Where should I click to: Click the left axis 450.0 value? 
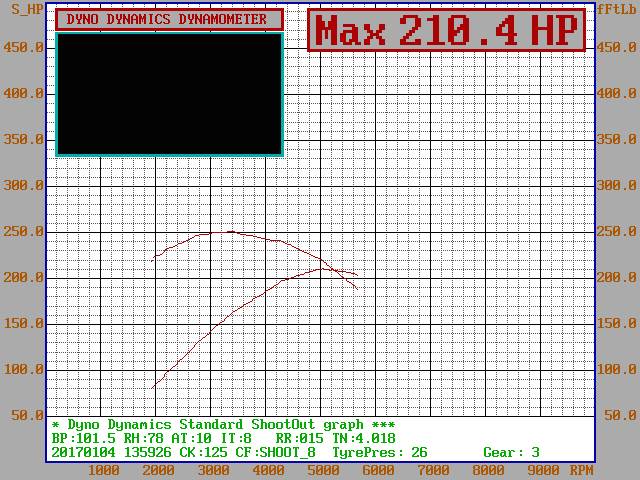(23, 47)
